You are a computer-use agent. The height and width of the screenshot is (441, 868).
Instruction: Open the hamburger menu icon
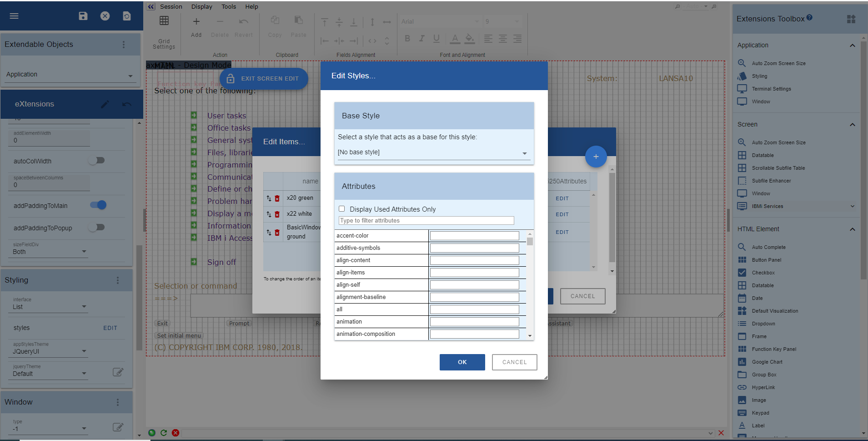tap(14, 16)
